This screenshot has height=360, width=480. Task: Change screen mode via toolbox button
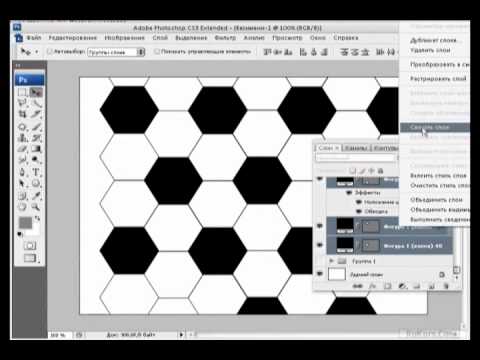(30, 258)
